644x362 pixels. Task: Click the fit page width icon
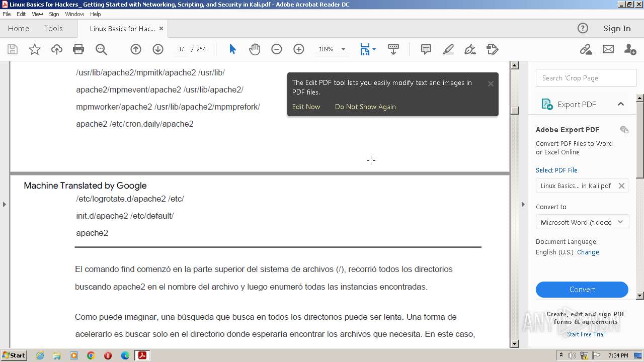pos(365,49)
